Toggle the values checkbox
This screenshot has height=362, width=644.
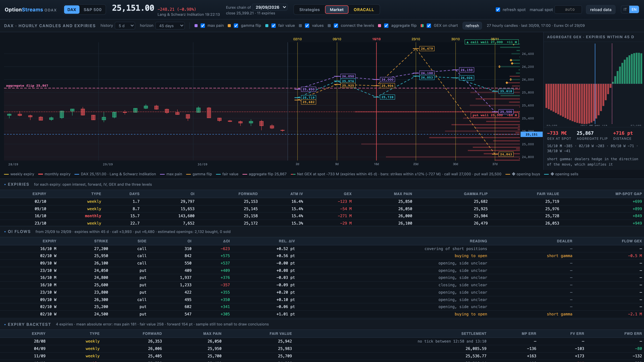(x=307, y=25)
